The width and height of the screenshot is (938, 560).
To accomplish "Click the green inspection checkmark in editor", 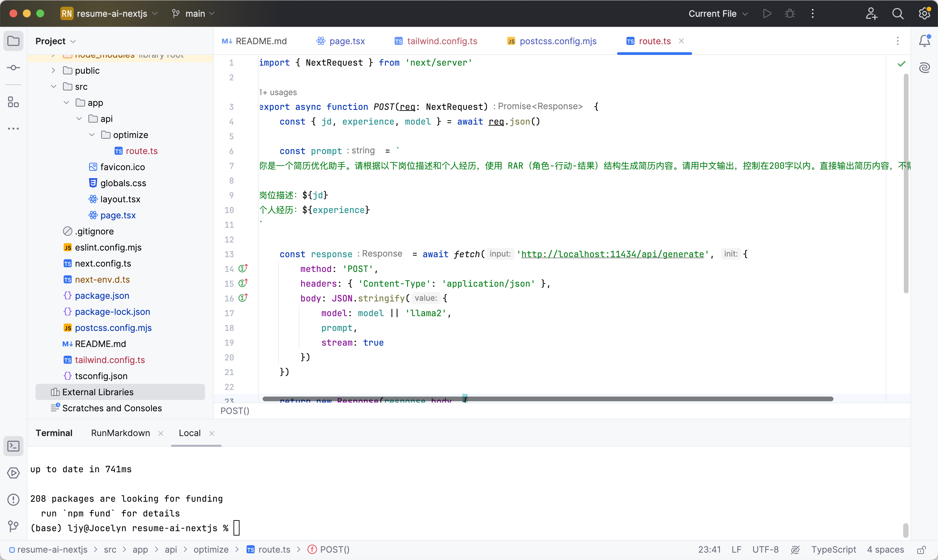I will 901,64.
